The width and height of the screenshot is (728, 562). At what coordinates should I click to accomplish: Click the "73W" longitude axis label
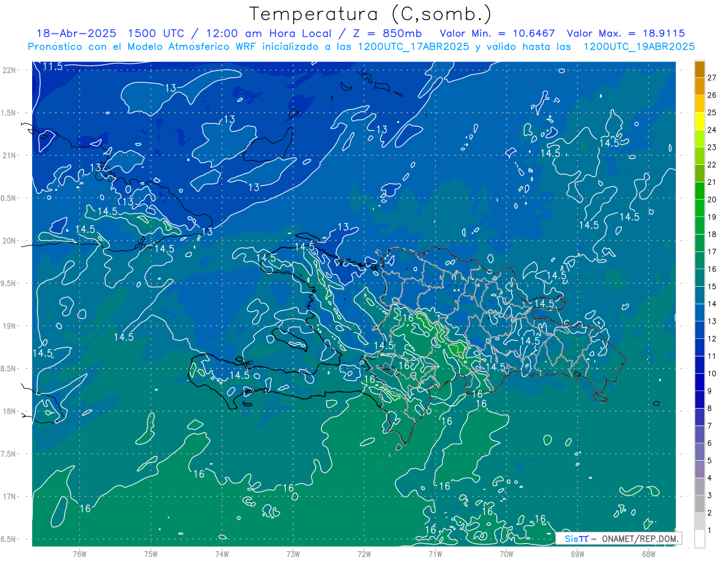point(293,554)
